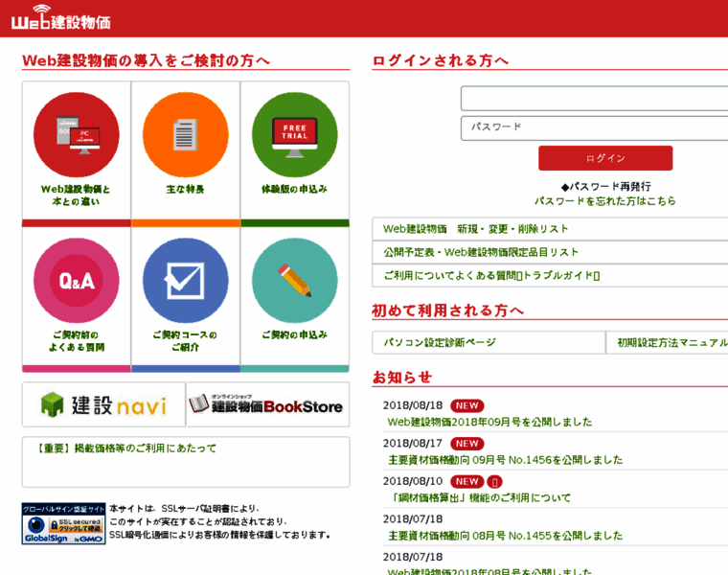
Task: Click the ◆パスワード再発行 label
Action: click(606, 187)
